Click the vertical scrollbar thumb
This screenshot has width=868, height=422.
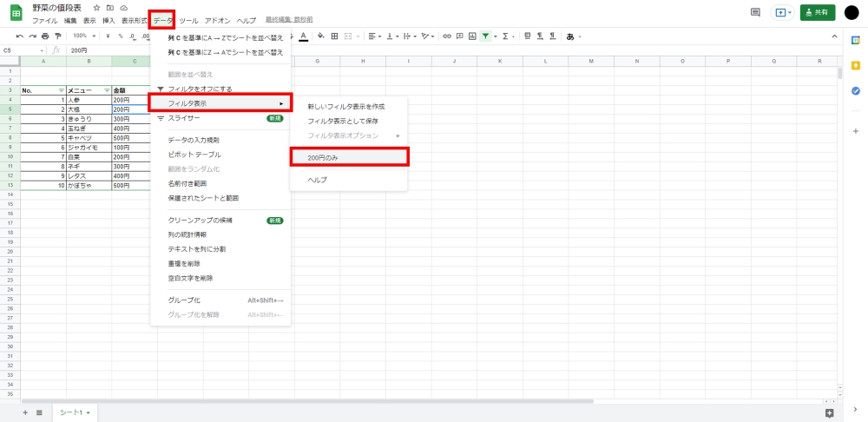click(840, 73)
